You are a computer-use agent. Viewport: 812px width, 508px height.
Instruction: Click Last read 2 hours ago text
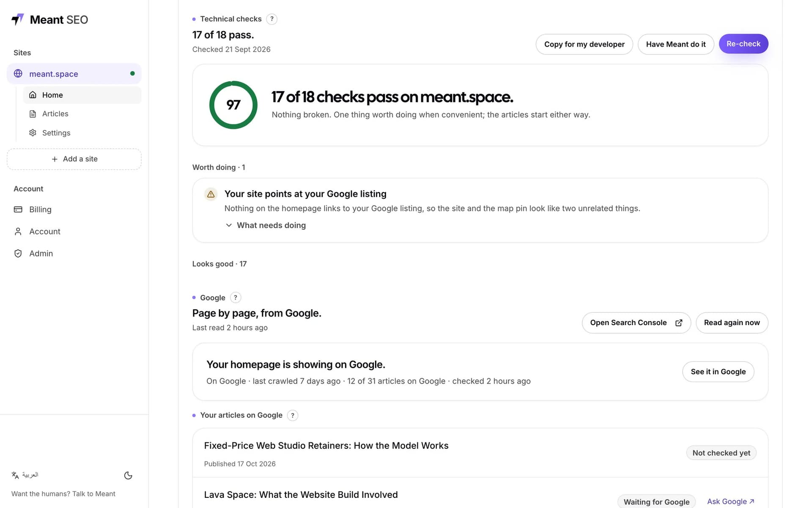(230, 328)
